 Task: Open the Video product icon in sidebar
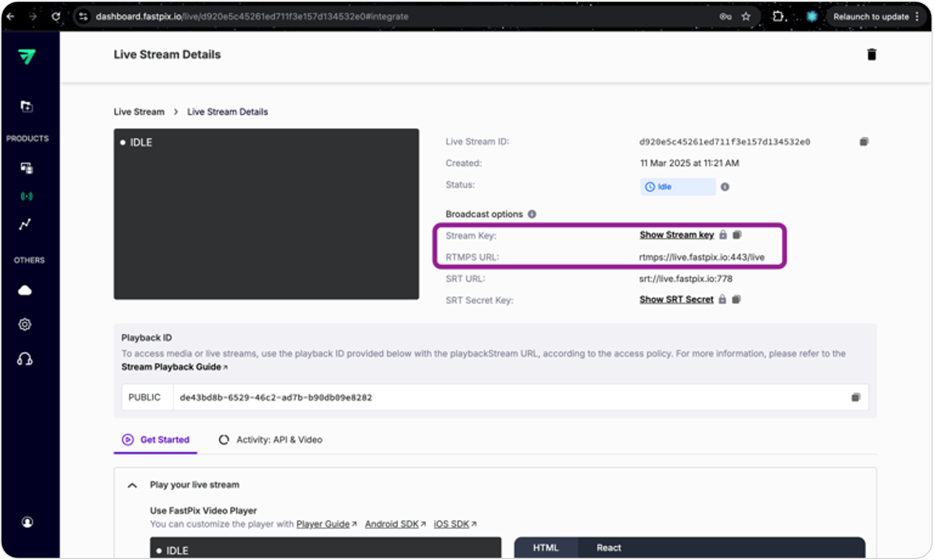[26, 168]
